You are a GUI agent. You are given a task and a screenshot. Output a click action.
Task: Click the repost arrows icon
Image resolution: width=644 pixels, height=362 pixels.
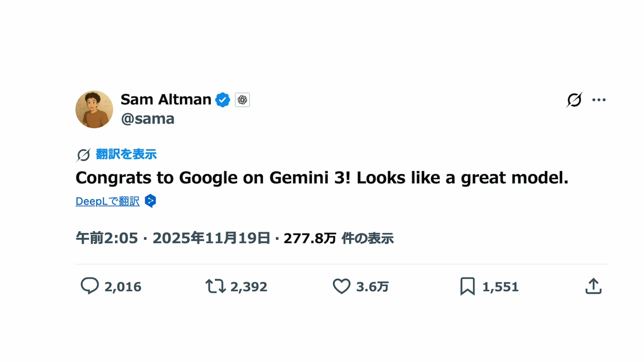(216, 286)
